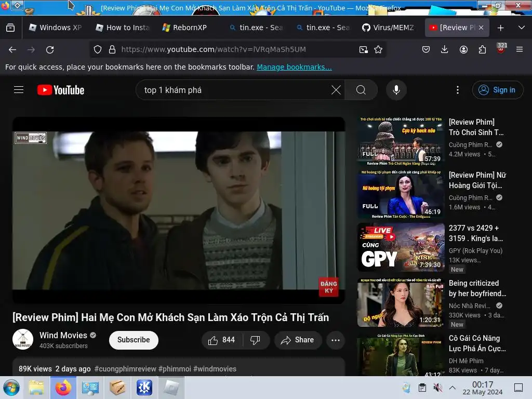Screen dimensions: 532x399
Task: Expand hidden system tray icons arrow
Action: (453, 388)
